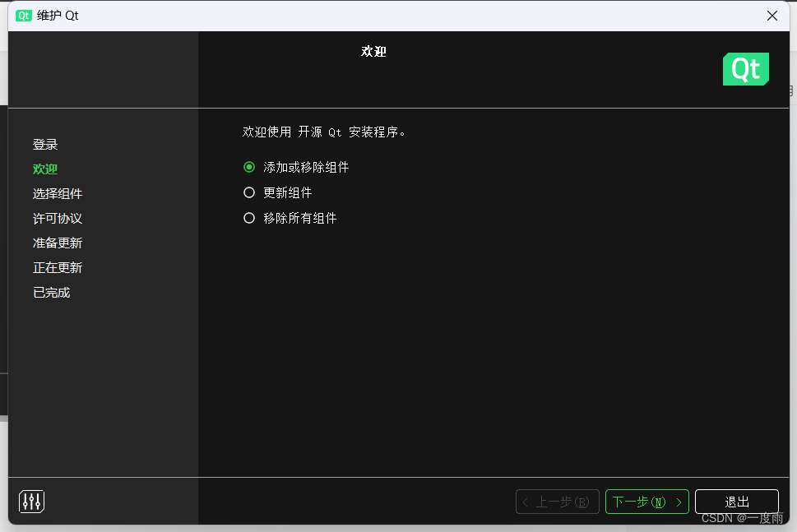Click the green Qt logo in header

746,69
